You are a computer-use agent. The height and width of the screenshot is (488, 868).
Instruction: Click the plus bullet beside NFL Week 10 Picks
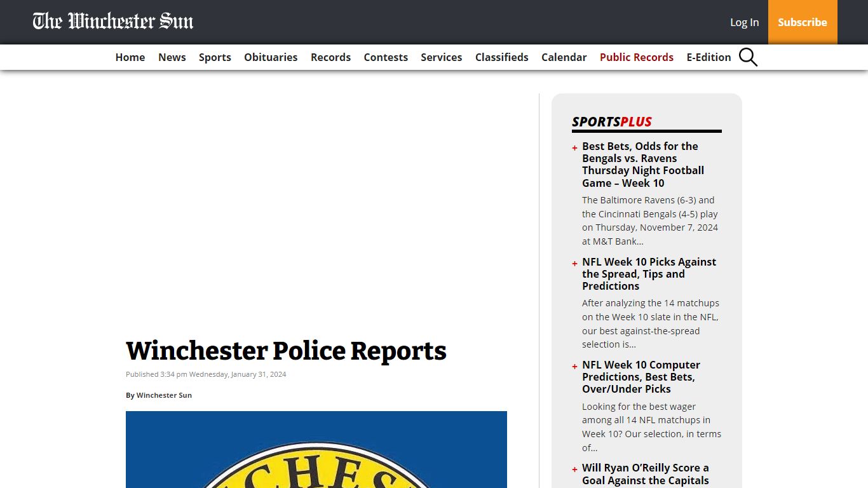[x=574, y=264]
